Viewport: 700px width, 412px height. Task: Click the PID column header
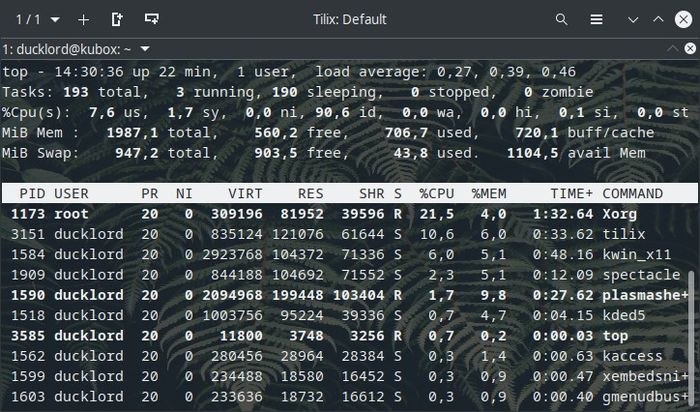point(32,194)
